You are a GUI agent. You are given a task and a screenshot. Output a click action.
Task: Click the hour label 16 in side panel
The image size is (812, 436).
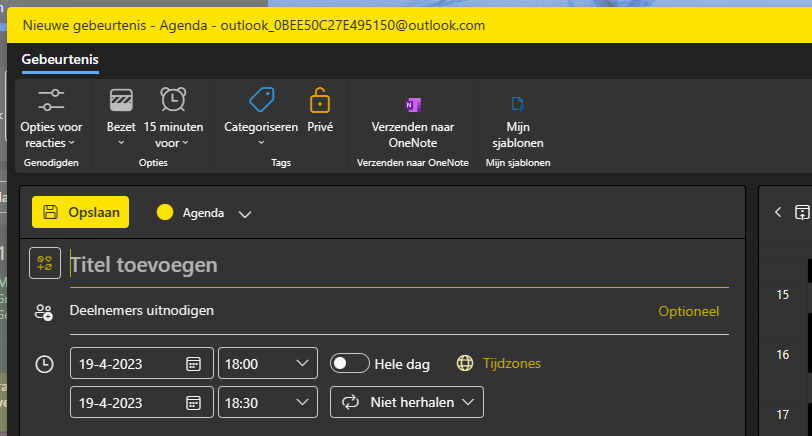[x=782, y=355]
